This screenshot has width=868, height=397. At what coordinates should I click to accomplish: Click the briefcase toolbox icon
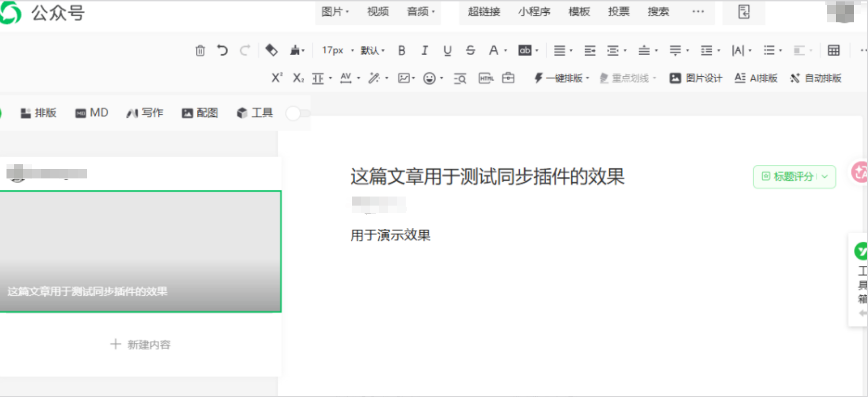click(x=508, y=78)
